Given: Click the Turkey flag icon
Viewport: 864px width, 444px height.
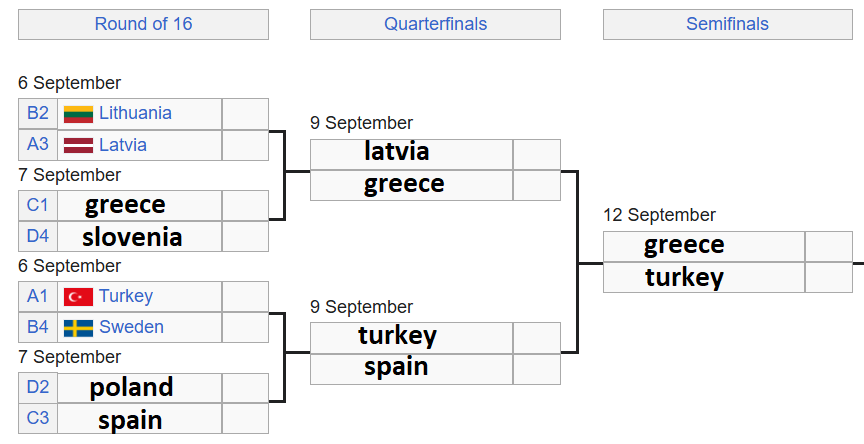Looking at the screenshot, I should coord(78,297).
